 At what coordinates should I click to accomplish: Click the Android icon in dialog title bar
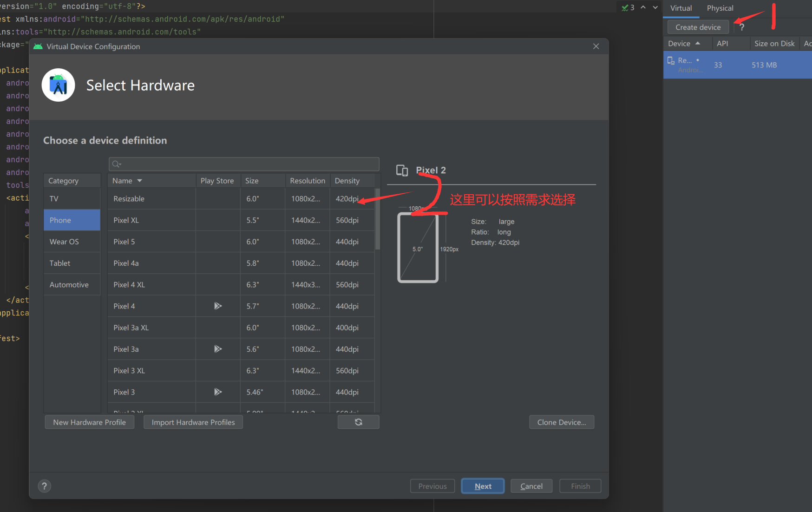tap(38, 46)
